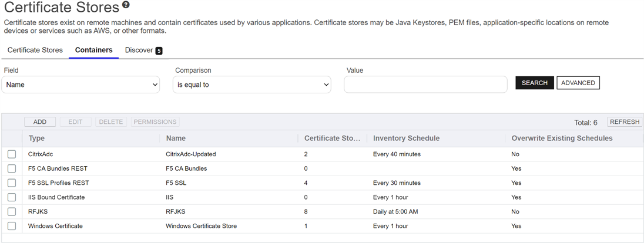Open ADVANCED search options
Viewport: 644px width, 243px height.
578,83
